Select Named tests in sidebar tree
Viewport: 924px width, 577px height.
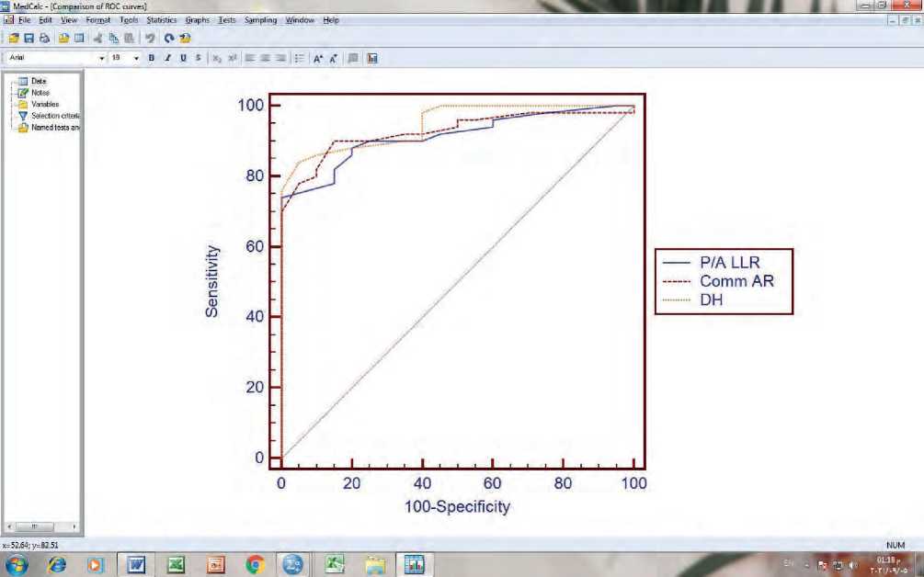click(x=55, y=127)
